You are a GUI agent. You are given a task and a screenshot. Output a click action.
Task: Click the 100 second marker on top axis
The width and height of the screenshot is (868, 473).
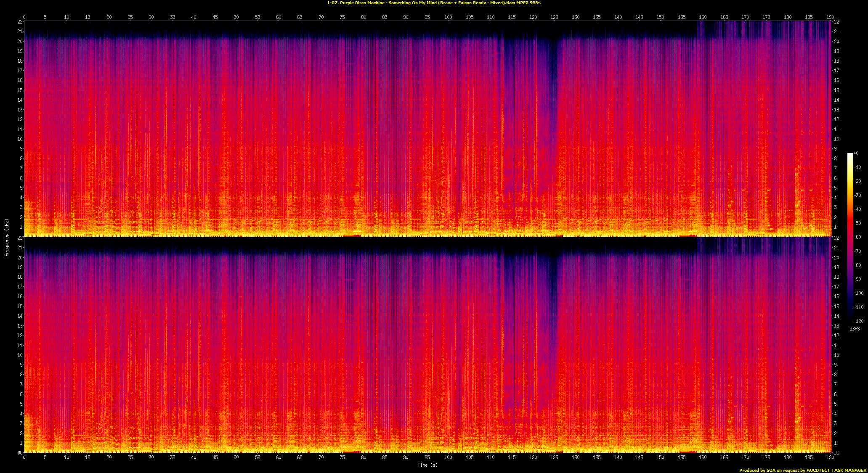tap(449, 17)
